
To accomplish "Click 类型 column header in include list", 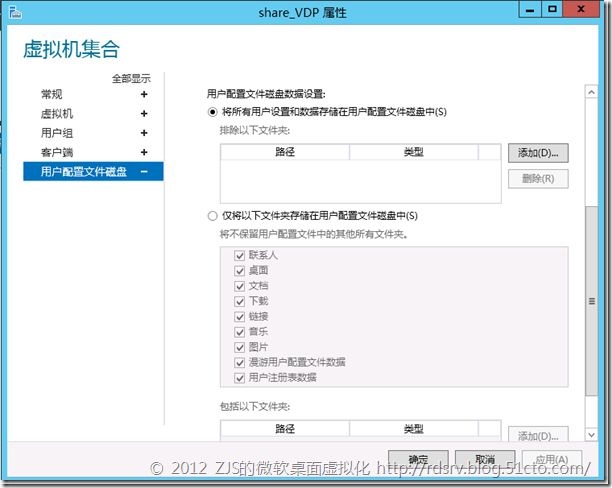I will [414, 429].
